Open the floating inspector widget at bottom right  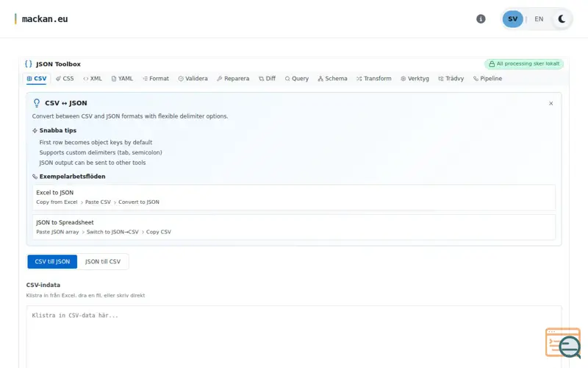563,343
